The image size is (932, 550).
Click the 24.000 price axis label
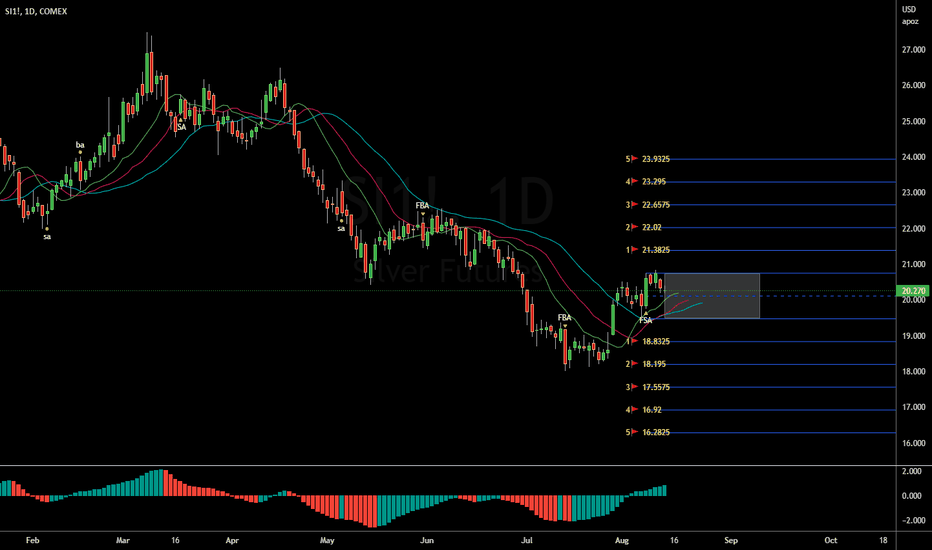click(x=914, y=157)
